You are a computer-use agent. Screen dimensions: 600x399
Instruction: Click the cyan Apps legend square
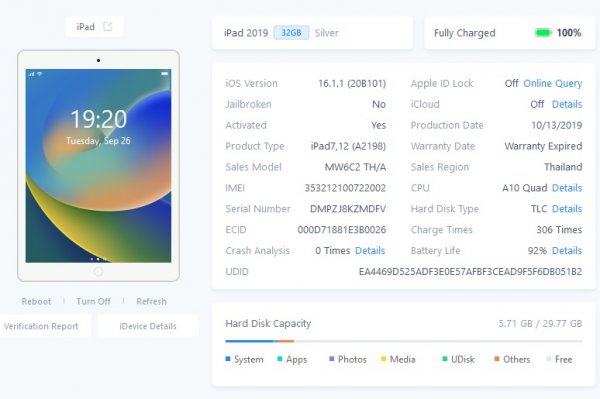tap(280, 359)
